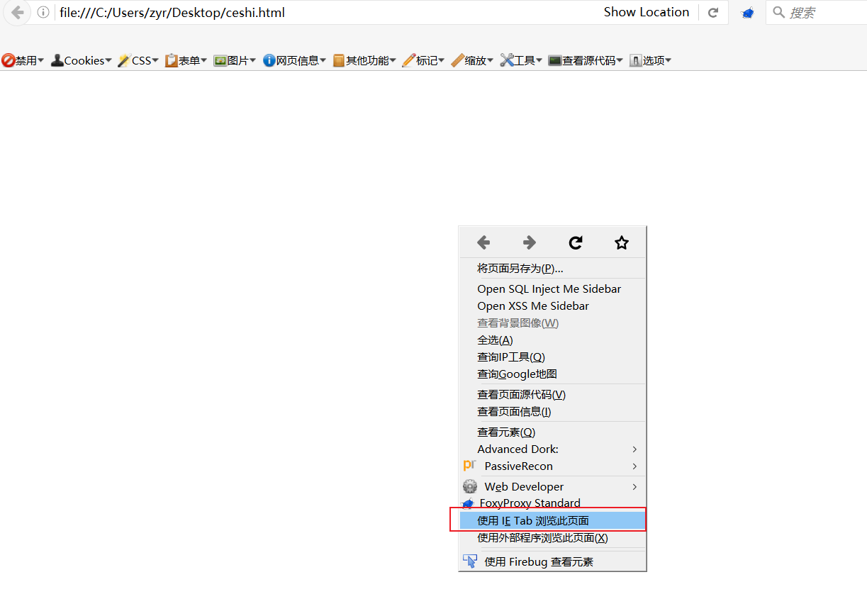Viewport: 867px width, 616px height.
Task: Open the 选项 dropdown menu
Action: coord(650,61)
